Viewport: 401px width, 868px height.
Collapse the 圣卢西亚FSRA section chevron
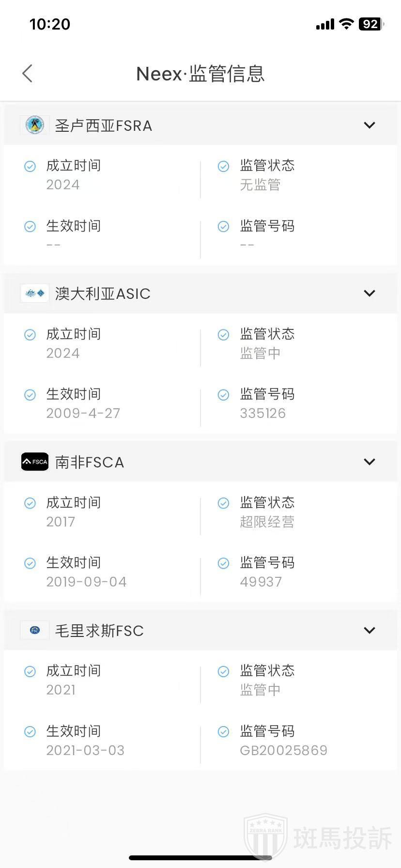(370, 125)
